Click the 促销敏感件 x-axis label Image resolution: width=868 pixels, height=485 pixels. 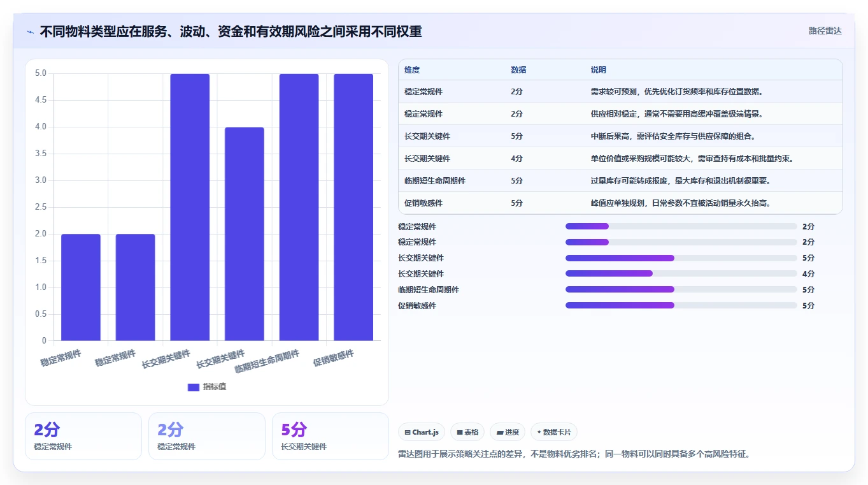[333, 358]
